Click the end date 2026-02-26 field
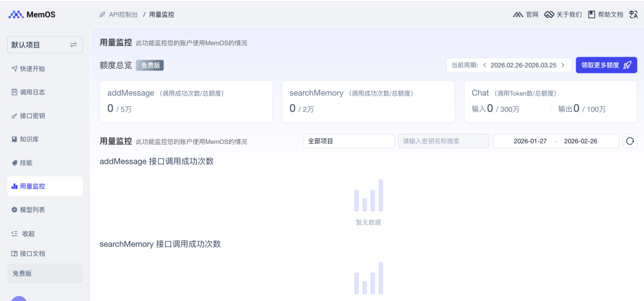This screenshot has width=644, height=301. click(x=581, y=141)
